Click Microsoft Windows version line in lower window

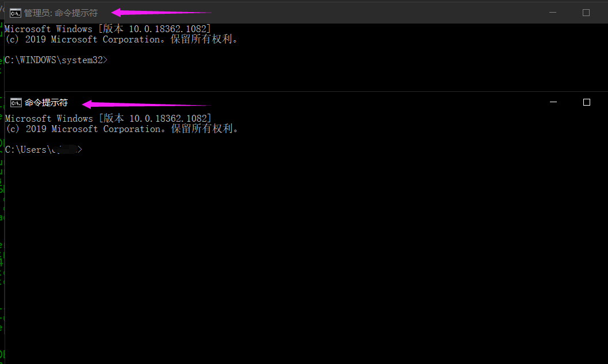pyautogui.click(x=108, y=118)
